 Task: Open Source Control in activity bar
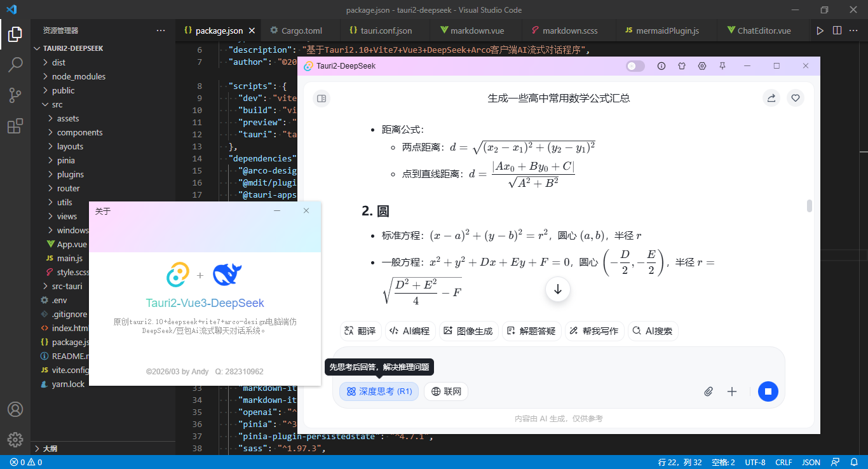(15, 95)
